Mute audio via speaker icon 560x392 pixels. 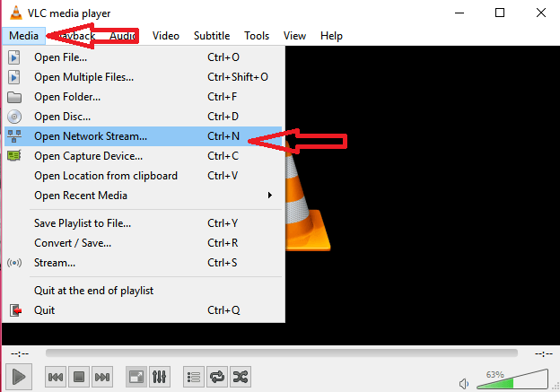pos(464,384)
